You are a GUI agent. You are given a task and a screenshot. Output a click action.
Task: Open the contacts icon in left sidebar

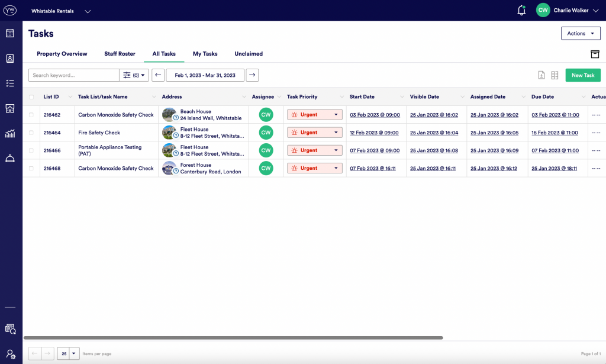(x=10, y=59)
